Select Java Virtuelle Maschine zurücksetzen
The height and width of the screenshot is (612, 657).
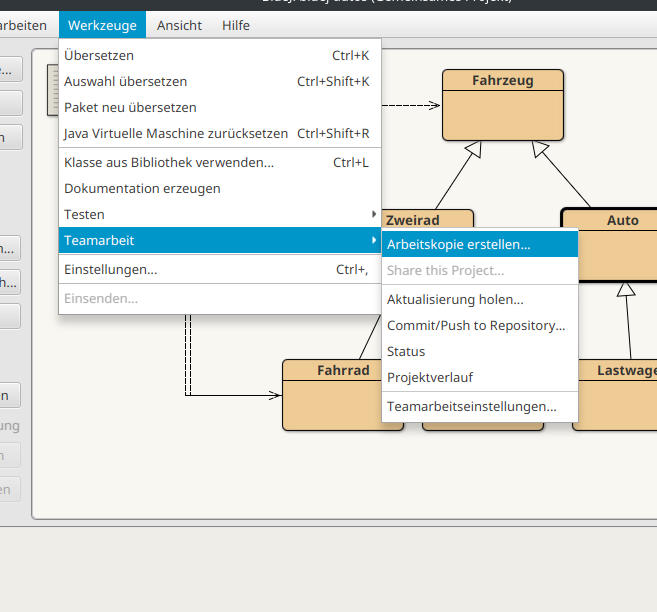tap(220, 133)
